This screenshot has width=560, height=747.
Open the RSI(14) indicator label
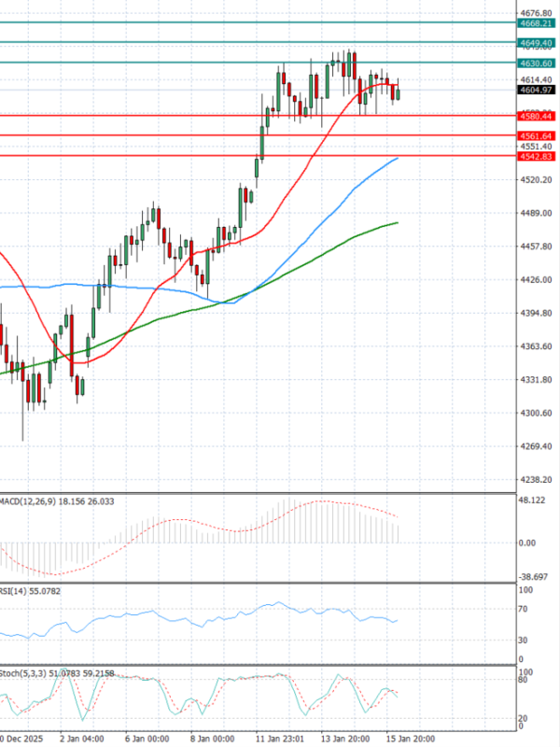click(17, 591)
